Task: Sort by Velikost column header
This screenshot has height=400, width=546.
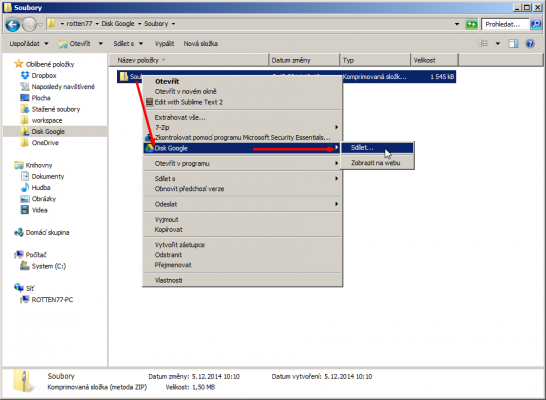Action: 434,60
